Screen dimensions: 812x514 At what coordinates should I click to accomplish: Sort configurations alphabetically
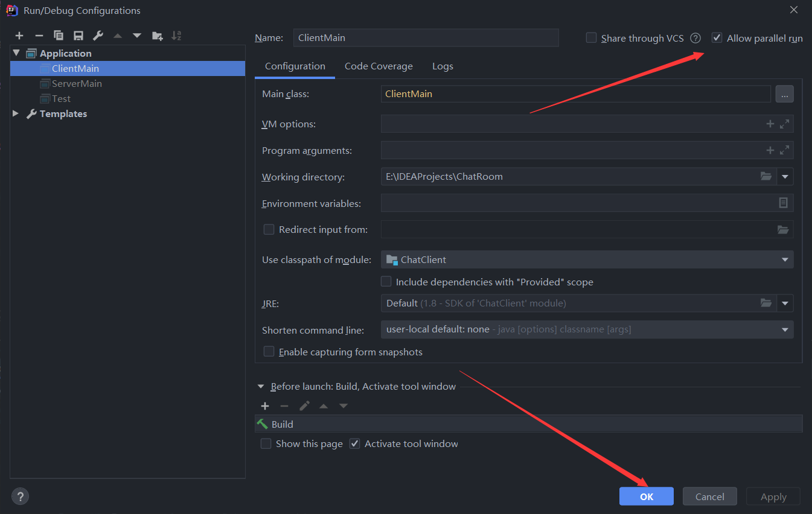point(176,36)
